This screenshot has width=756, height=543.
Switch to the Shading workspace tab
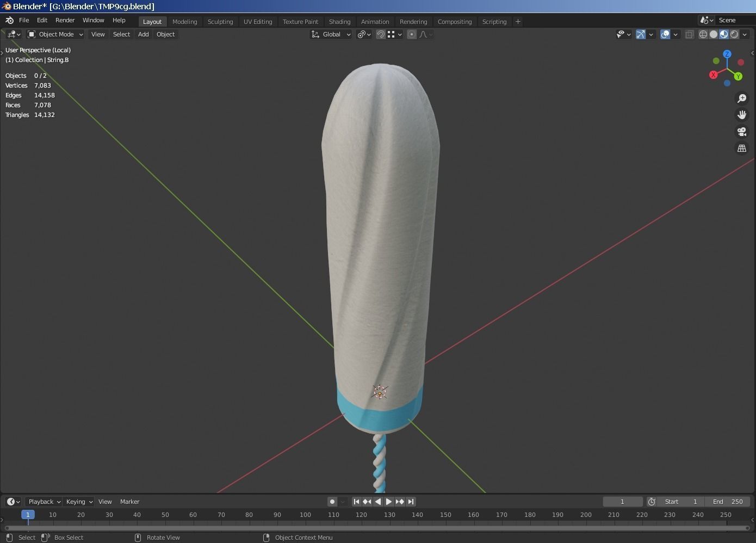(339, 22)
